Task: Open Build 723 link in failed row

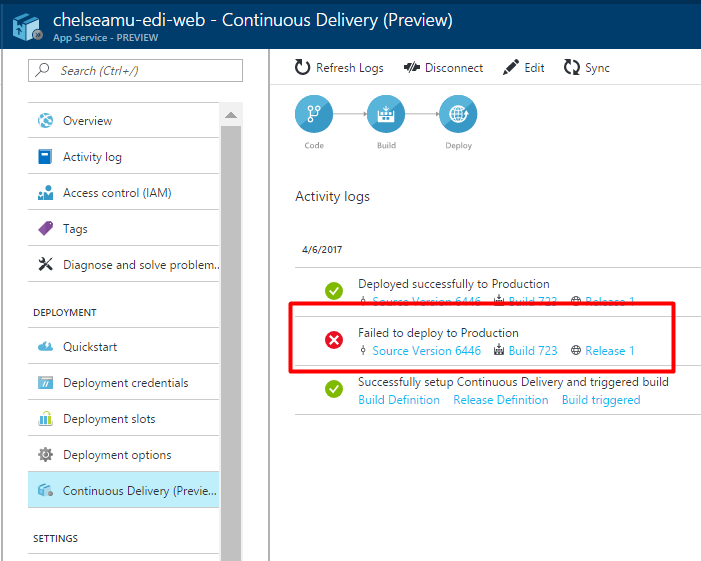Action: click(533, 351)
